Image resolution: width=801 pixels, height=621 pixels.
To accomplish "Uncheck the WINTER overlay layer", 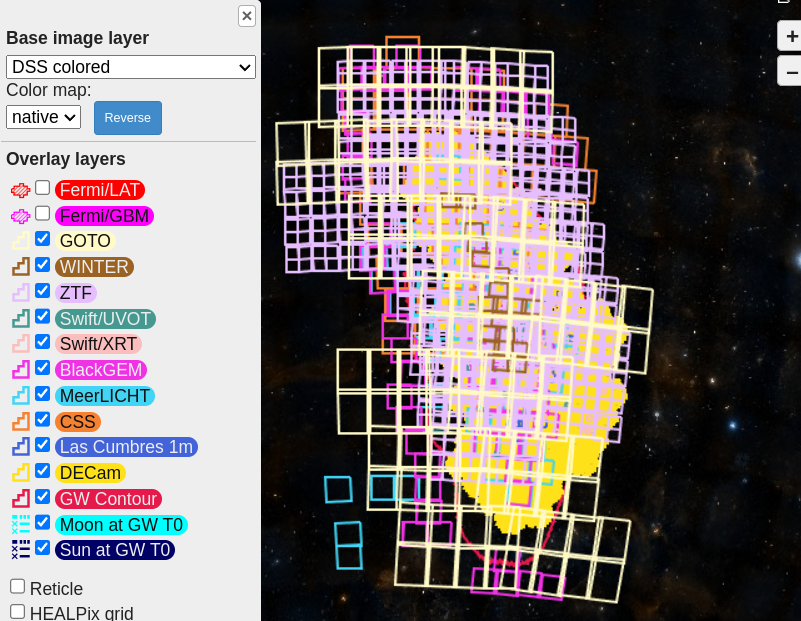I will tap(42, 265).
